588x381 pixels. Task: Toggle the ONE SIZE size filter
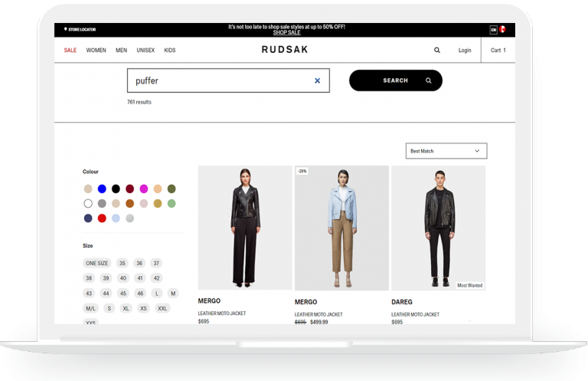(x=97, y=263)
